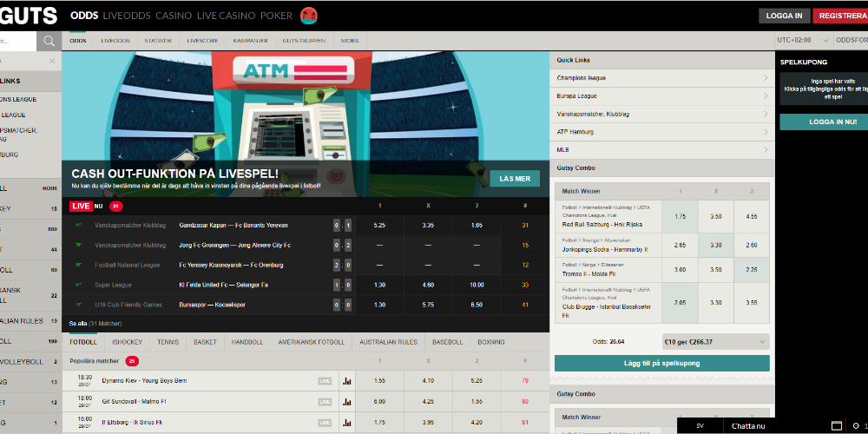The height and width of the screenshot is (434, 868).
Task: Open market count 79 for Dynamo Kiev match
Action: point(525,381)
